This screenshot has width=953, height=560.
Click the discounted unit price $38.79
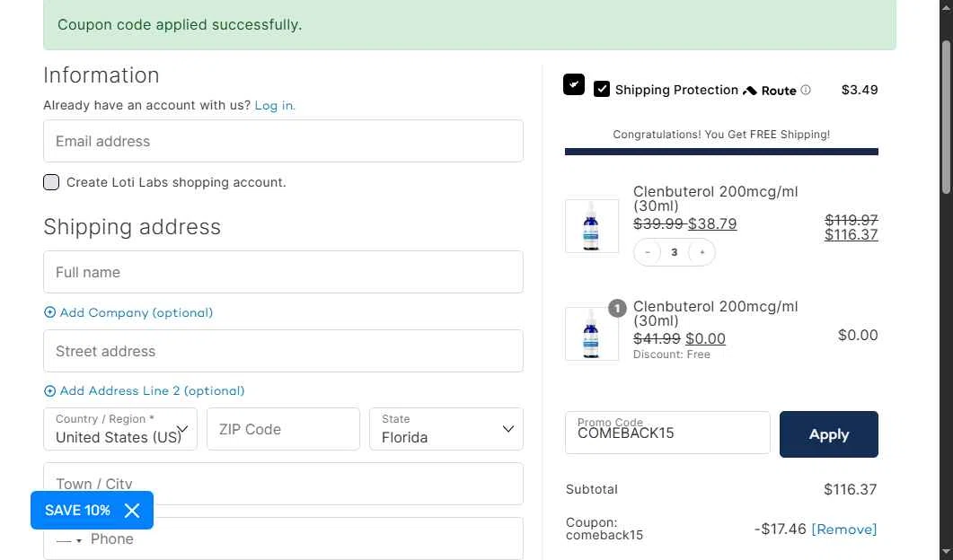tap(712, 223)
